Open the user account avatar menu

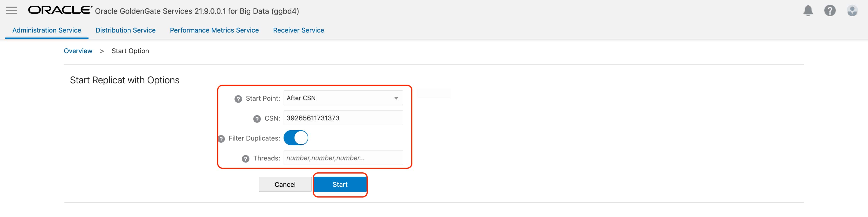pos(852,10)
